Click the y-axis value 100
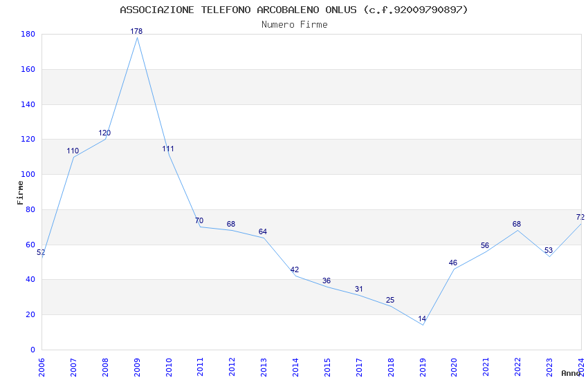This screenshot has height=380, width=588. 28,175
